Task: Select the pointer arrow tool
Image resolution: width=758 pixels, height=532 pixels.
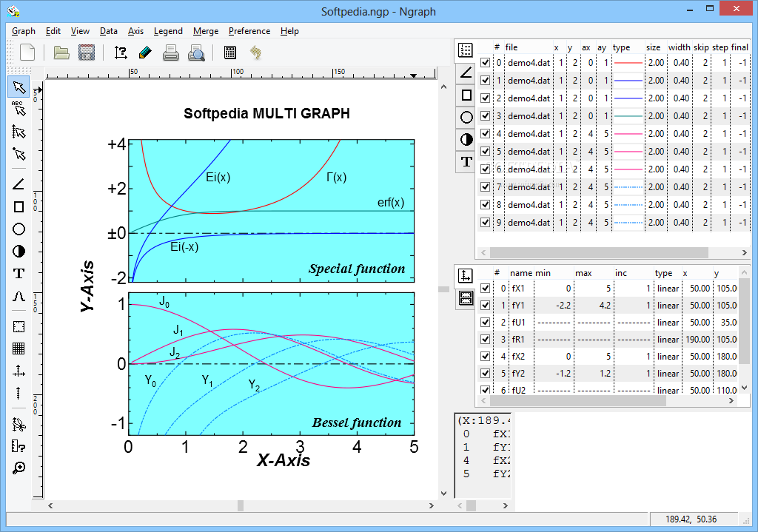Action: pyautogui.click(x=19, y=87)
